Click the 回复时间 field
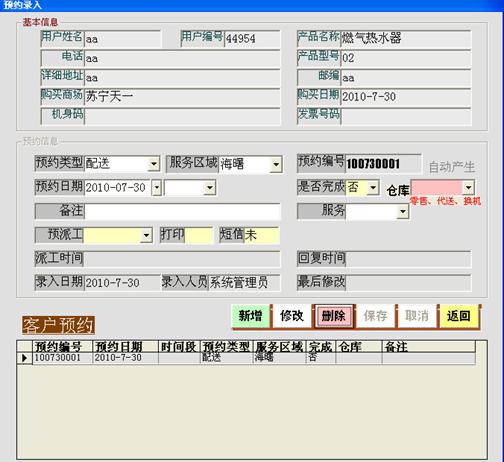Image resolution: width=504 pixels, height=462 pixels. coord(408,259)
